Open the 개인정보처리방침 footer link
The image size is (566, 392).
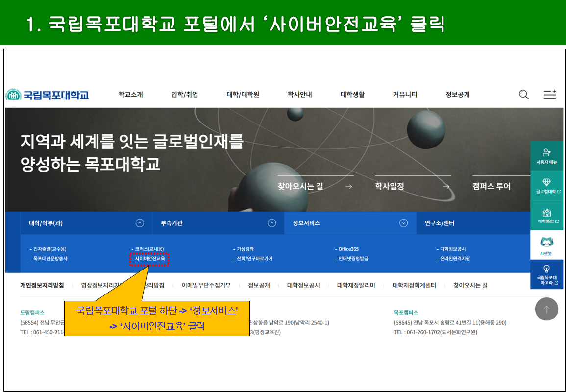point(42,285)
